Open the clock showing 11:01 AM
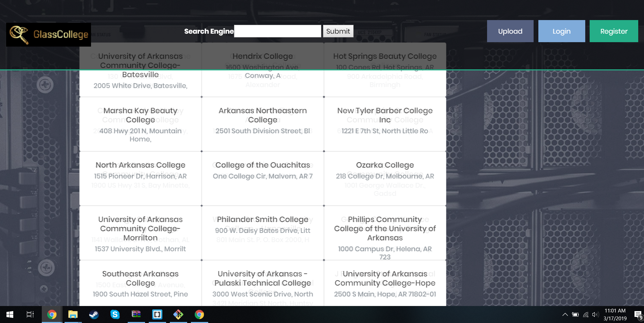Viewport: 644px width, 323px height. pos(615,314)
